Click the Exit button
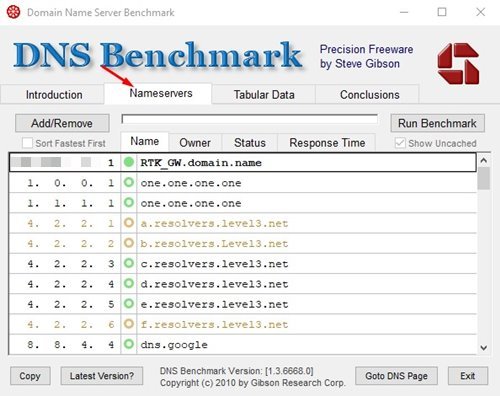 468,376
